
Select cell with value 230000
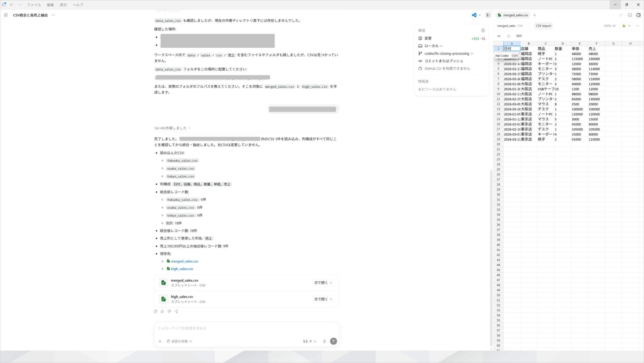click(596, 59)
